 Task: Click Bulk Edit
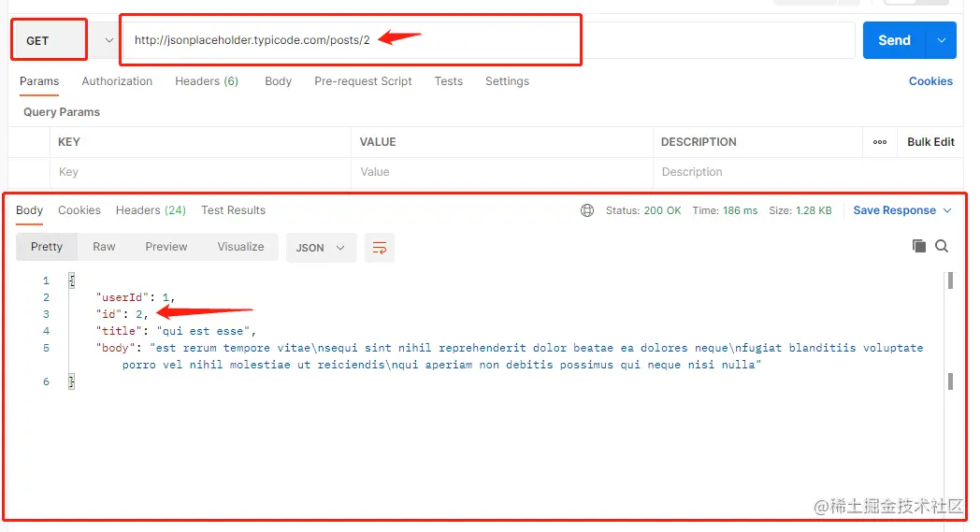coord(930,142)
